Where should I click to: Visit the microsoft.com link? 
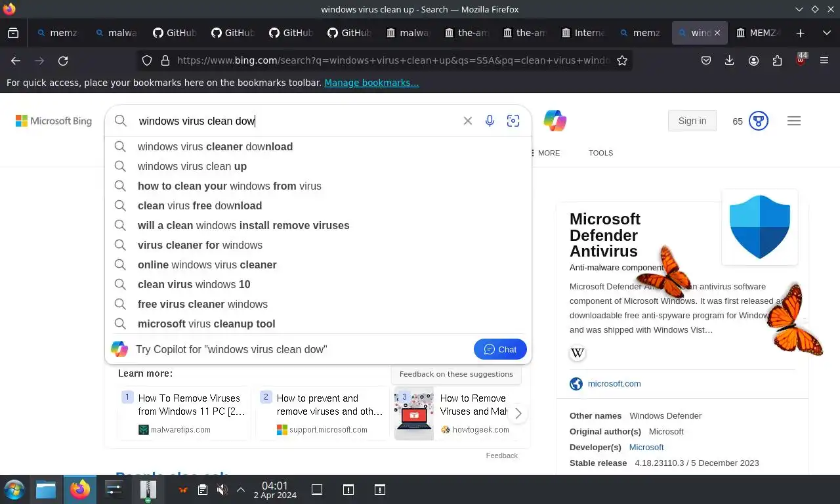(614, 384)
